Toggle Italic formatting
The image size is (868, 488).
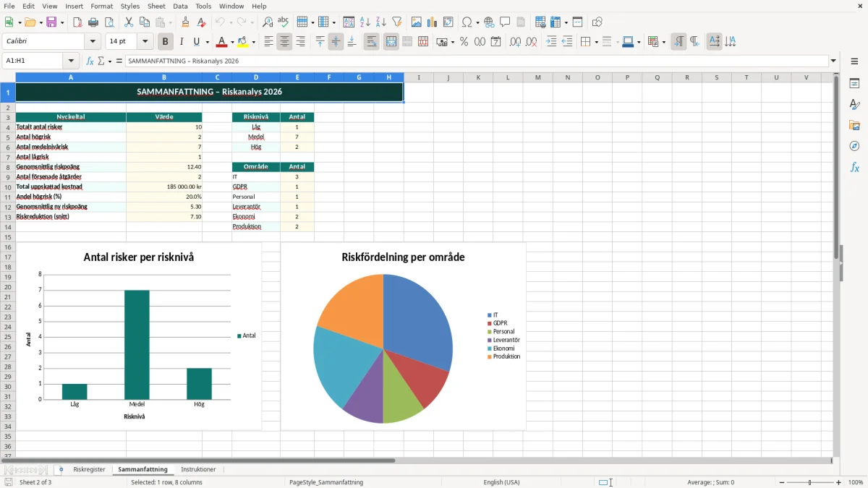(x=182, y=42)
